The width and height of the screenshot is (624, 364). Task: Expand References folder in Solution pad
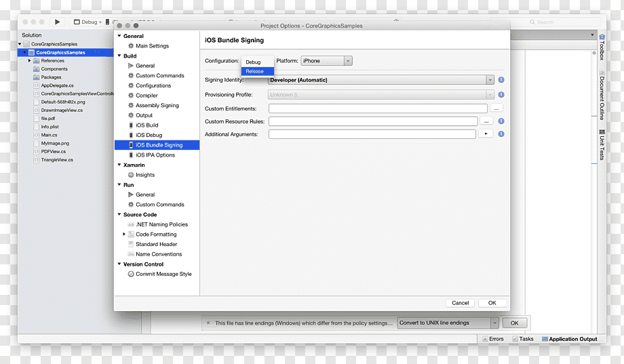point(29,60)
